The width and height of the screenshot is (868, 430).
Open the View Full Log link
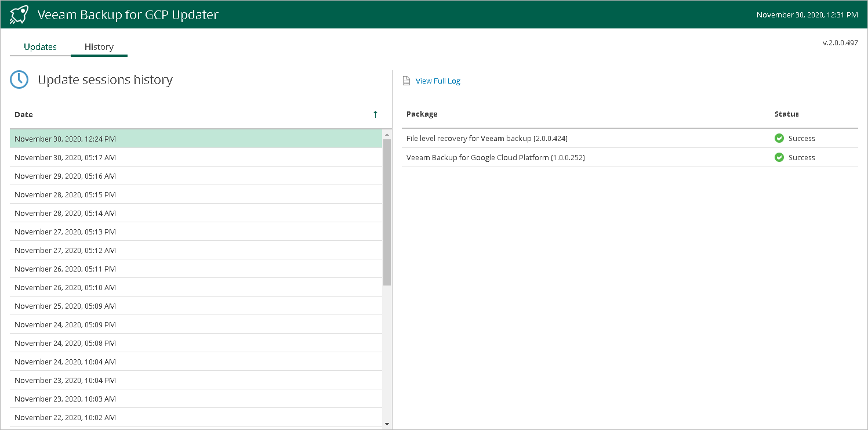click(x=438, y=81)
